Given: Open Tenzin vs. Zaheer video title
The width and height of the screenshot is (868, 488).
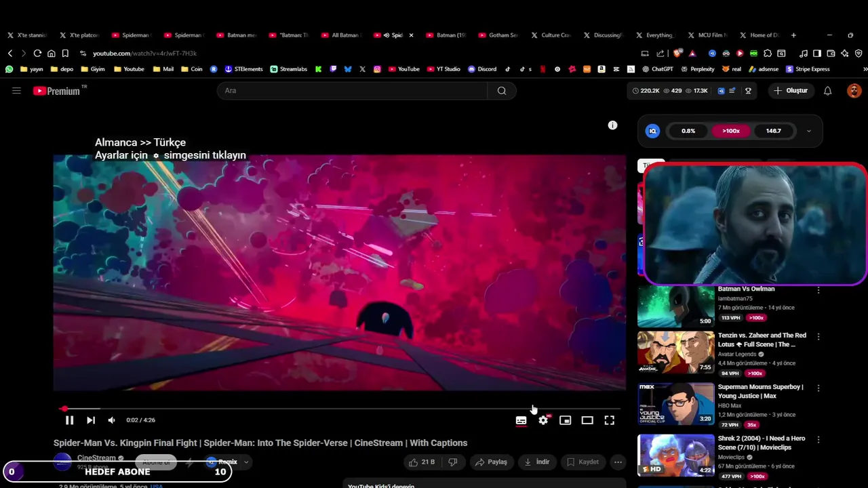Looking at the screenshot, I should (762, 340).
